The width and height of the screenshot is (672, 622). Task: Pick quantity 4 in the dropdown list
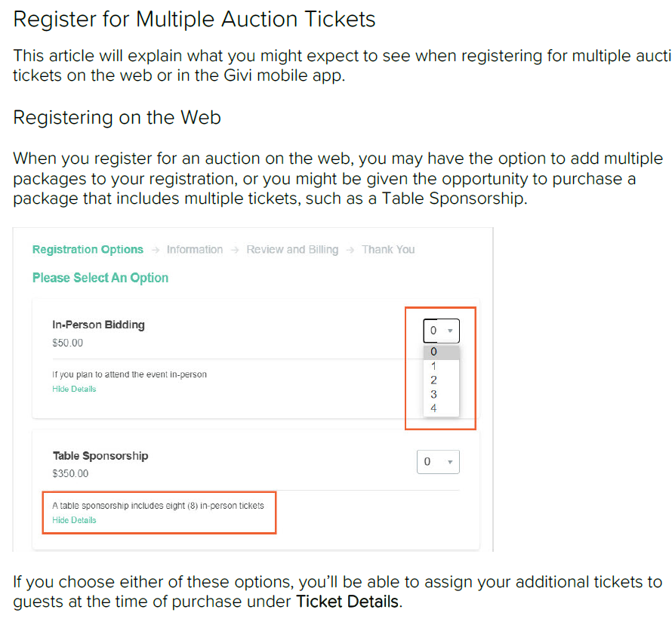(x=441, y=408)
